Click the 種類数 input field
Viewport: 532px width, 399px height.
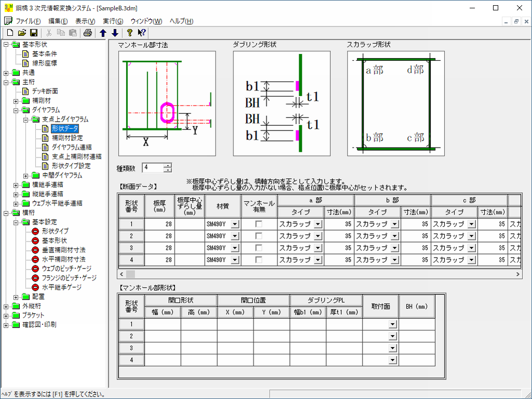[153, 168]
